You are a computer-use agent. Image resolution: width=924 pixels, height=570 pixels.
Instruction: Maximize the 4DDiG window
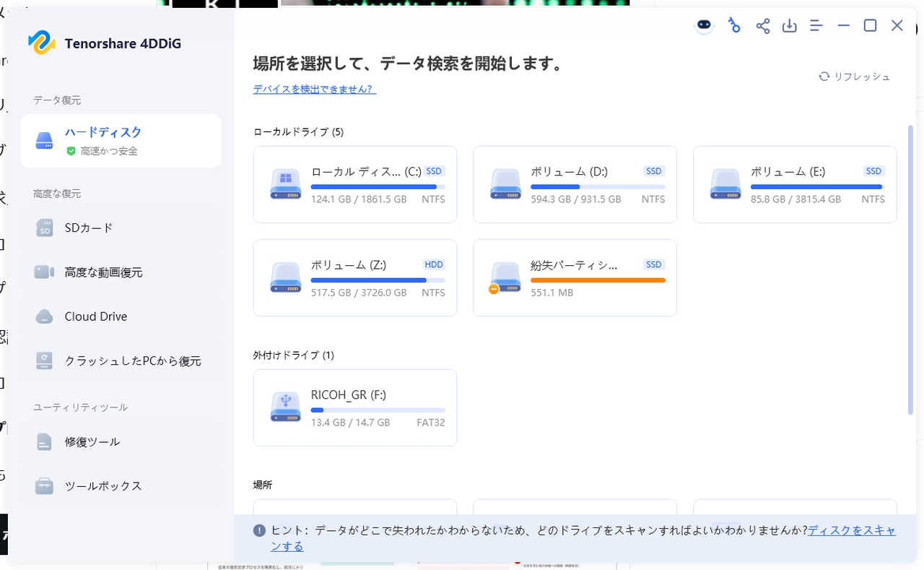point(870,26)
